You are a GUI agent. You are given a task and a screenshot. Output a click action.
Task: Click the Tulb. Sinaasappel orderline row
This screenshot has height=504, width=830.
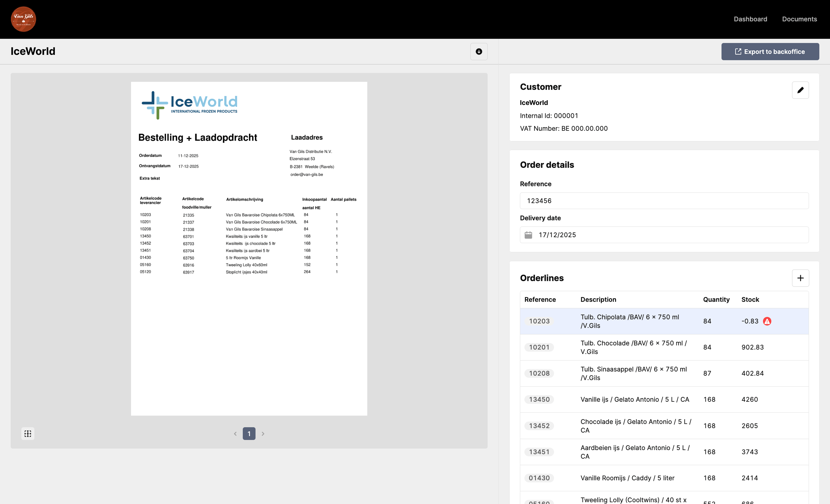(x=633, y=373)
